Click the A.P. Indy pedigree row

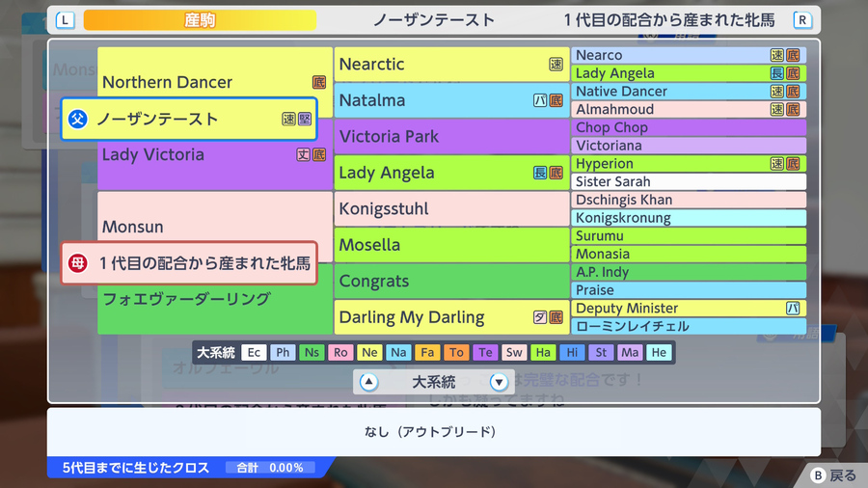pos(689,272)
